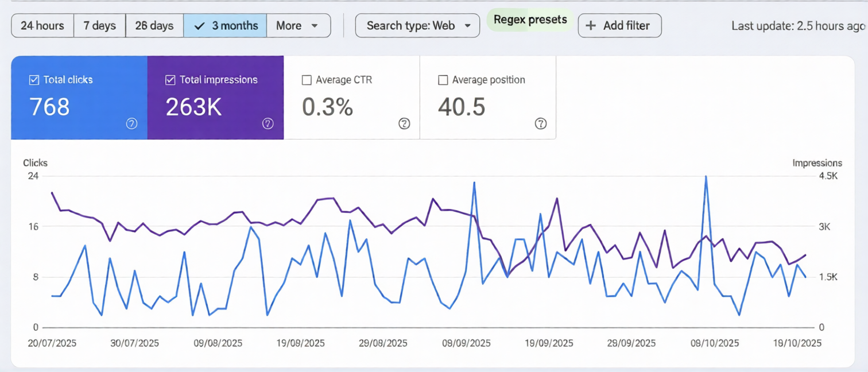The width and height of the screenshot is (868, 372).
Task: Switch to the 24 hours tab
Action: point(42,25)
